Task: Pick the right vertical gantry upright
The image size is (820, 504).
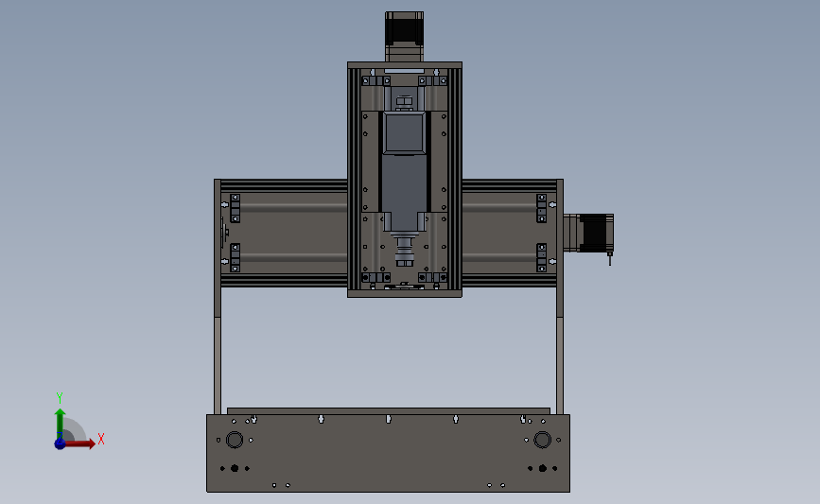Action: (x=560, y=296)
